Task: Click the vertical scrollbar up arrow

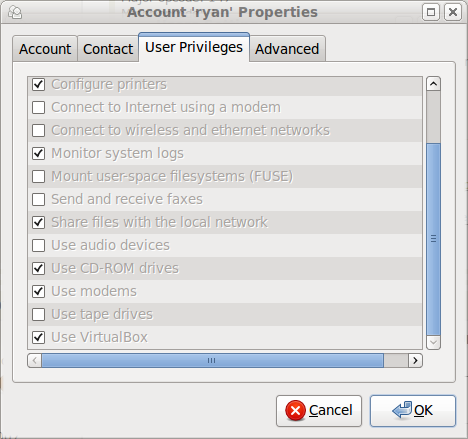Action: pos(433,84)
